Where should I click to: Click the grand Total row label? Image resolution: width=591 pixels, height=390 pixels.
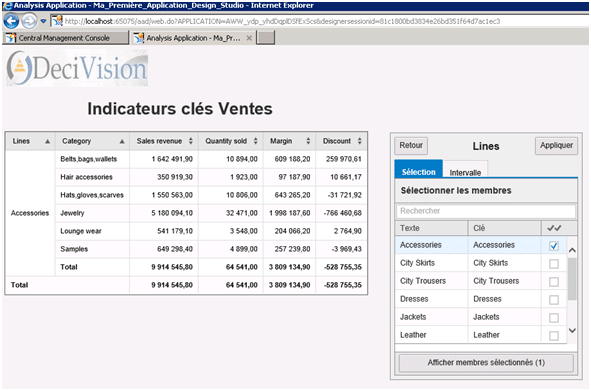click(x=20, y=285)
